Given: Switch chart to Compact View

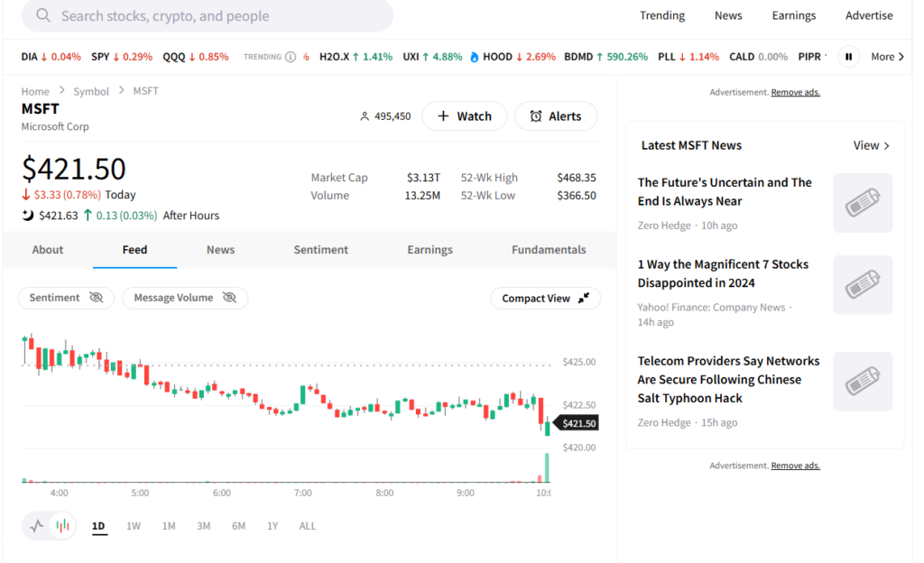Looking at the screenshot, I should (x=545, y=298).
